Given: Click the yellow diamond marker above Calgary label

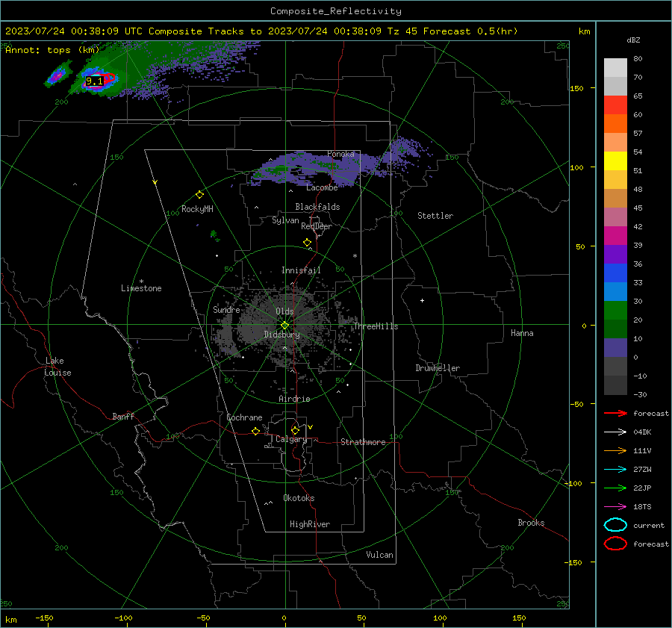Looking at the screenshot, I should click(295, 430).
